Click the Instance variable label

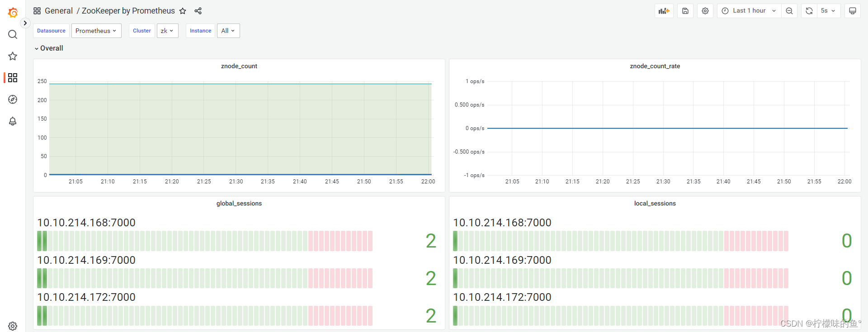200,31
